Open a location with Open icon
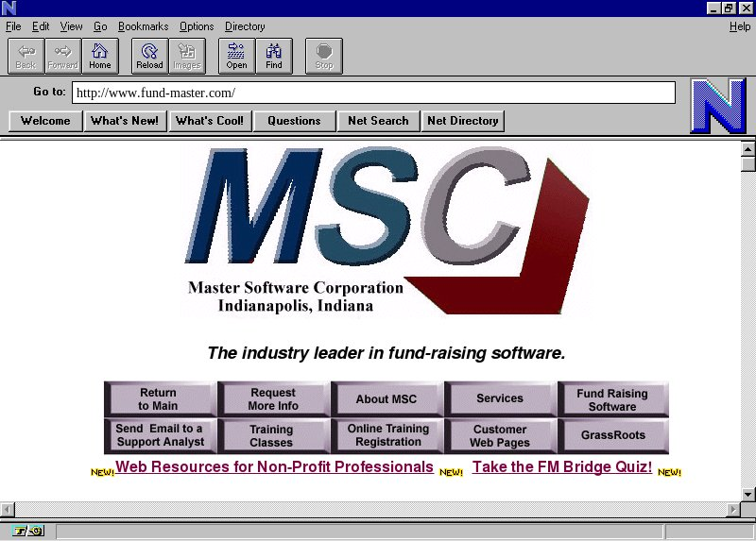 coord(236,56)
